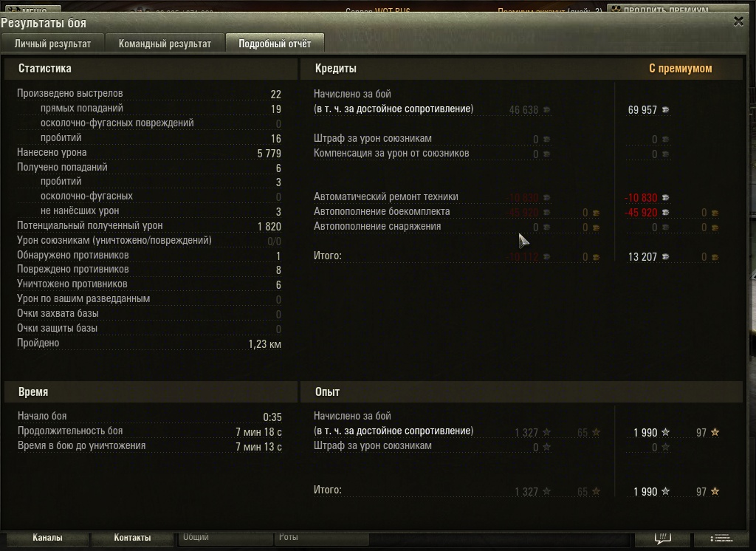This screenshot has height=551, width=756.
Task: Click the gold coin icon in Автопополнение боекомплекта premium column
Action: point(715,213)
